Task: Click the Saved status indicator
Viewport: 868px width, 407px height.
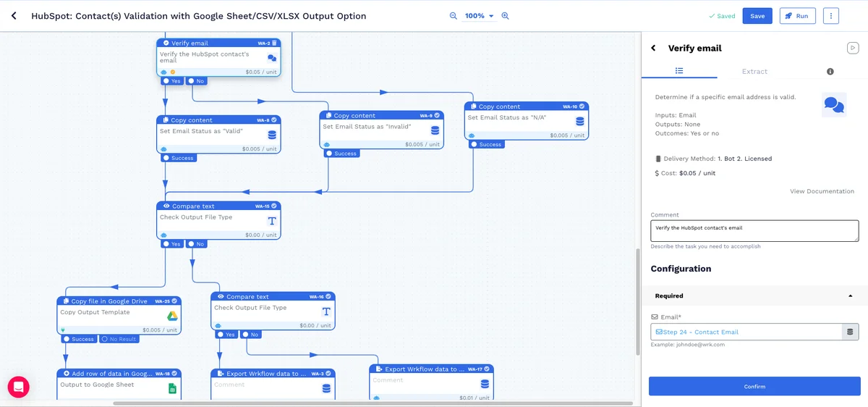Action: pyautogui.click(x=722, y=16)
